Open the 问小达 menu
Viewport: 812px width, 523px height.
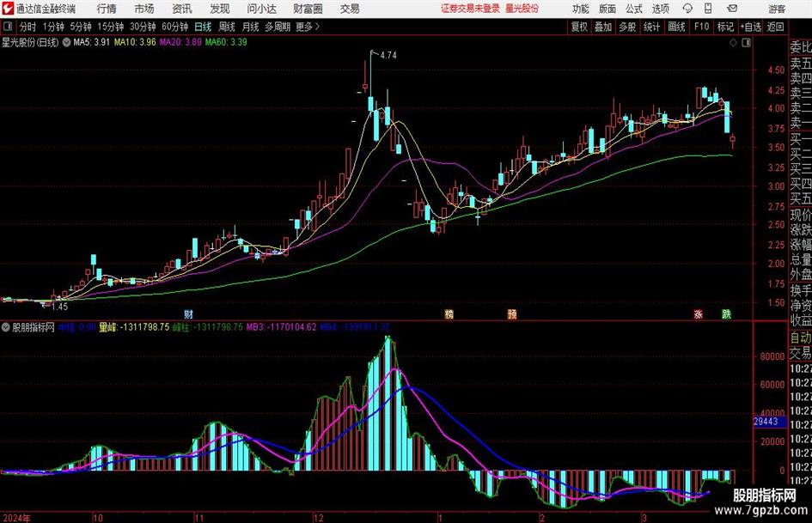click(261, 9)
